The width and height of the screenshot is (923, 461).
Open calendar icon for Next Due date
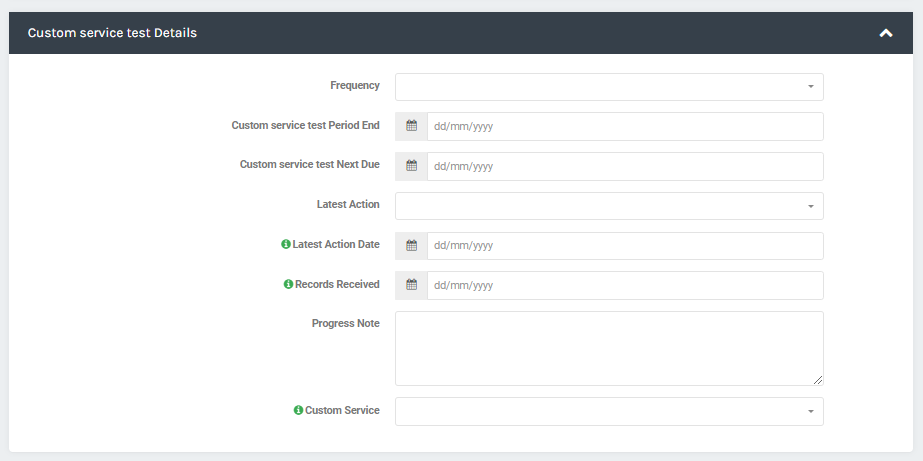411,166
